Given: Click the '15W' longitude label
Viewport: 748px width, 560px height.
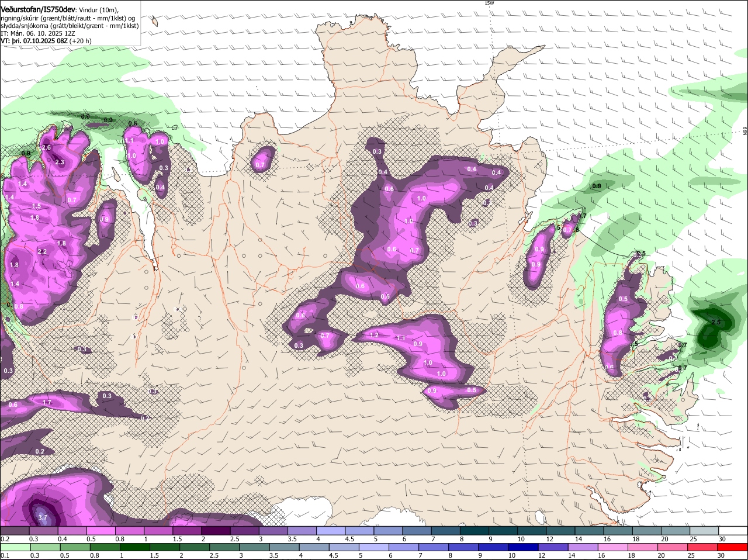Looking at the screenshot, I should pos(489,3).
